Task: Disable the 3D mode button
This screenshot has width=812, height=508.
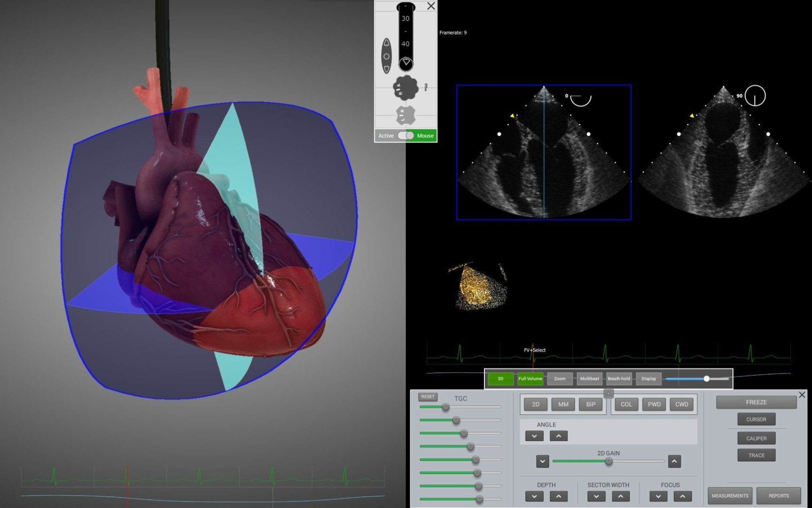Action: [500, 379]
